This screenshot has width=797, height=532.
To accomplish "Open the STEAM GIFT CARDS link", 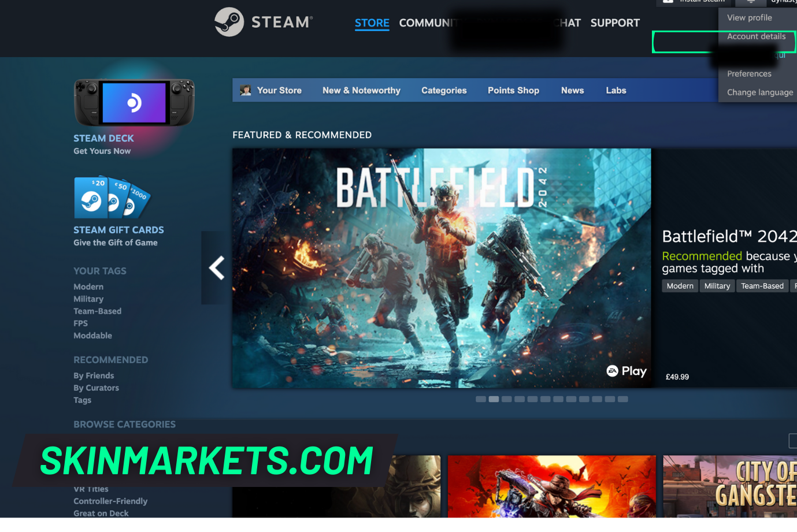I will click(x=118, y=230).
